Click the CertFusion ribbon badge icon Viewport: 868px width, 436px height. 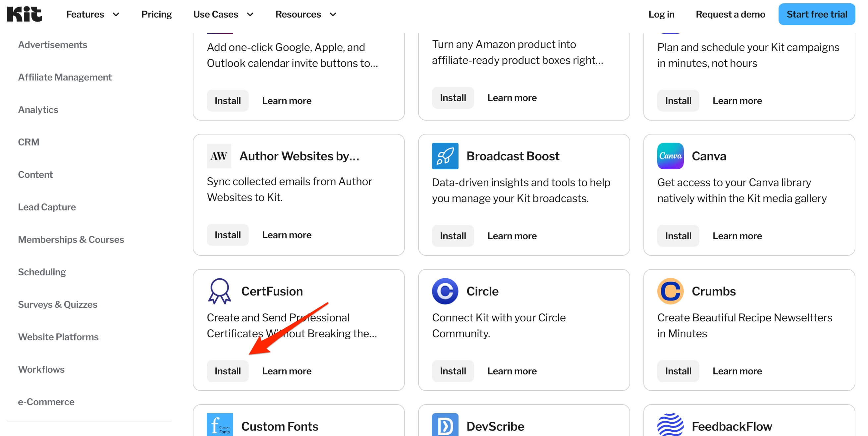[219, 291]
